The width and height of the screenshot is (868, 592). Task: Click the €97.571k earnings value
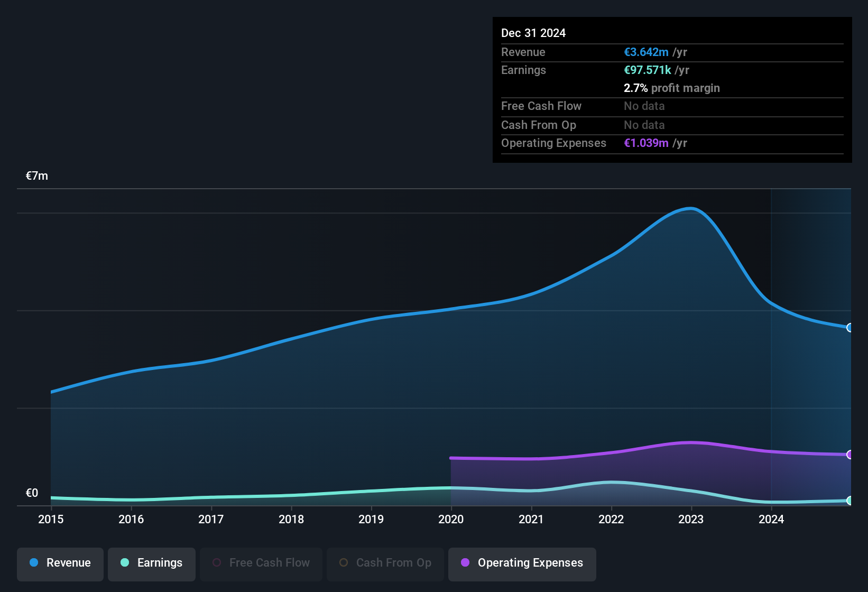648,70
